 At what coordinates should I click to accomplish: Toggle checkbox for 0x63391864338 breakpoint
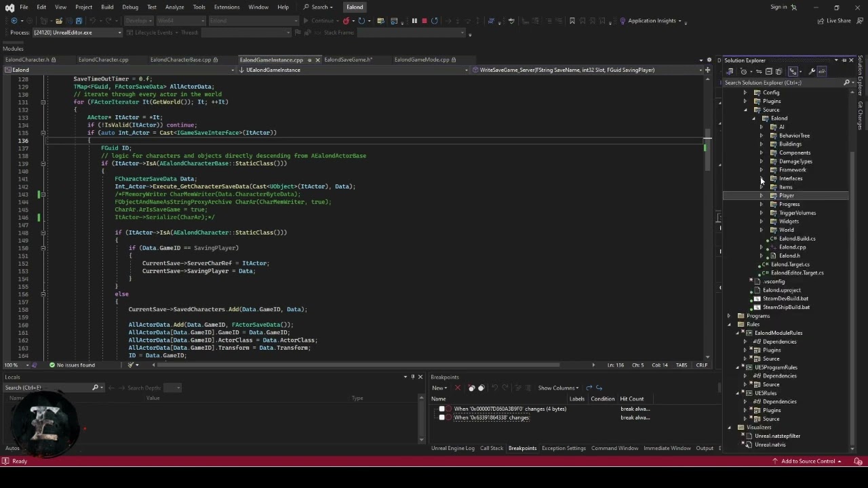point(442,418)
